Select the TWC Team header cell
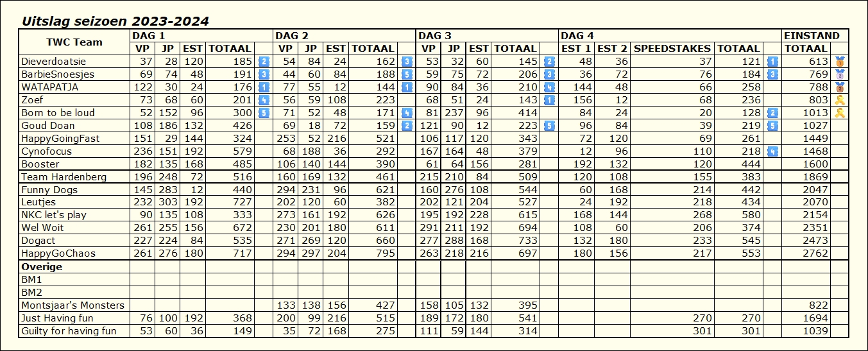The image size is (868, 351). 74,42
